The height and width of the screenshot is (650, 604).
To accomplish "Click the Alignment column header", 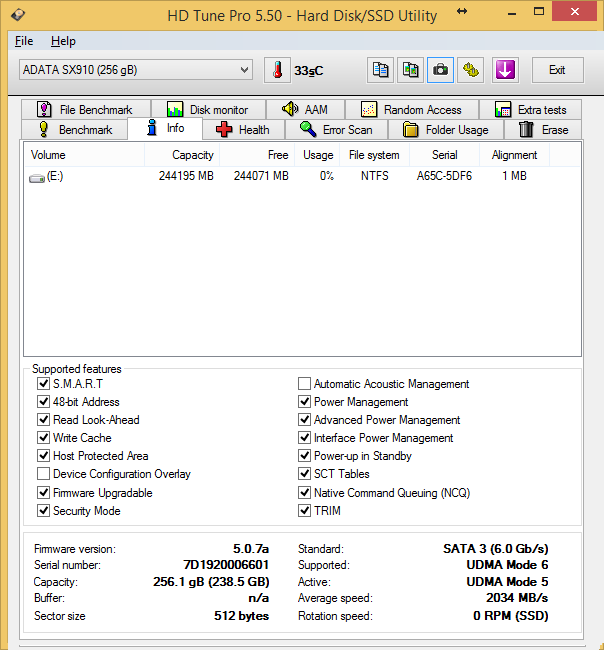I will (514, 155).
